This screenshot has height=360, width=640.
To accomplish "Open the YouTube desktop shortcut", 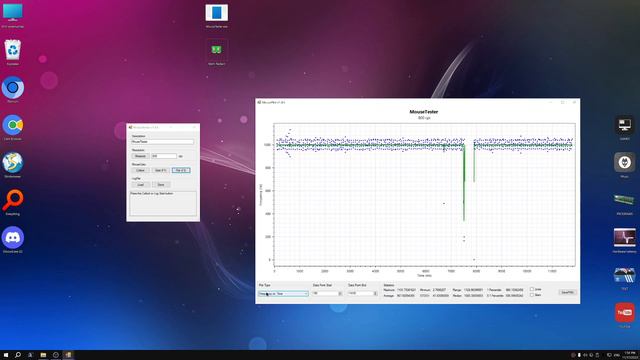I will pos(624,312).
